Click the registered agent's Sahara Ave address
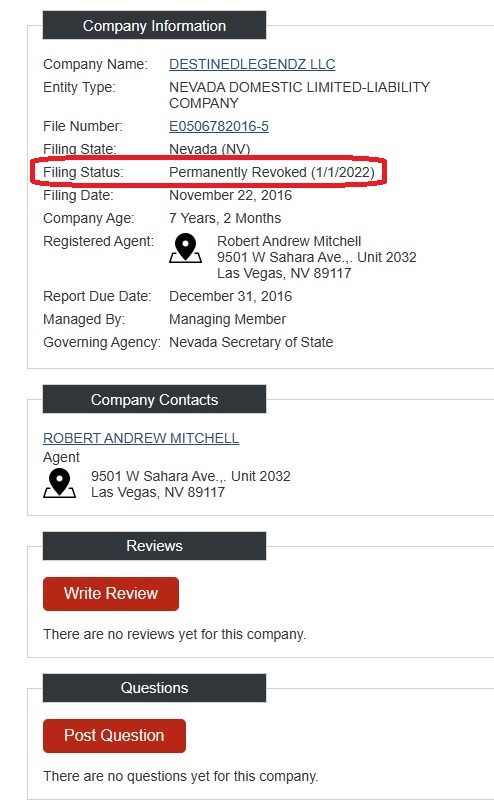Image resolution: width=494 pixels, height=805 pixels. pyautogui.click(x=317, y=257)
